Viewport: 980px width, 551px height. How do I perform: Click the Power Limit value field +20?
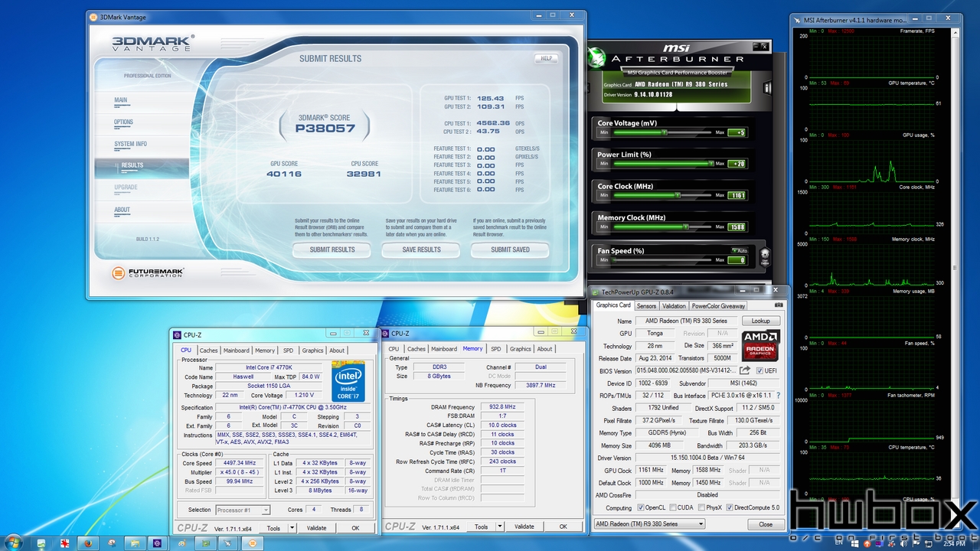click(737, 163)
